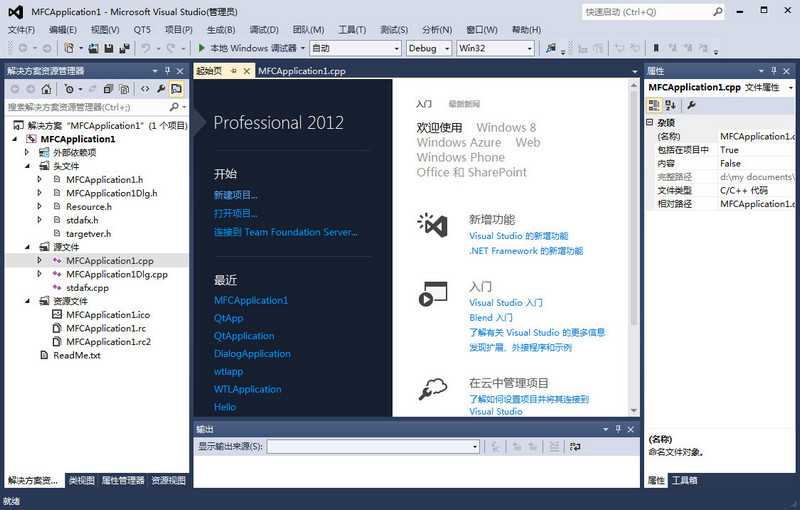Viewport: 800px width, 510px height.
Task: Open the debugger target dropdown arrow
Action: coord(303,48)
